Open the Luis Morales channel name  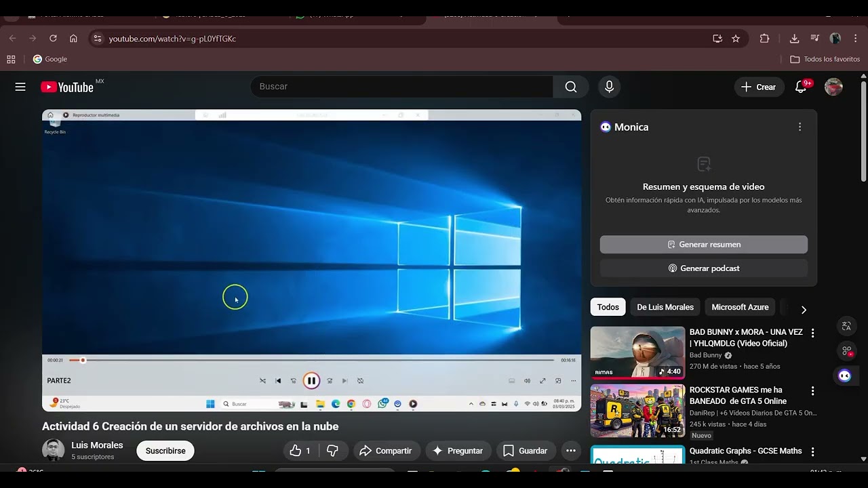[x=97, y=445]
